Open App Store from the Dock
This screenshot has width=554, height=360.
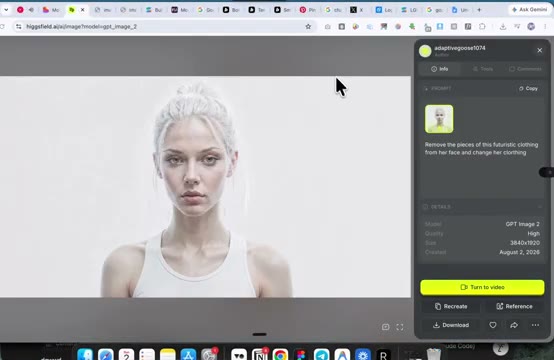coord(188,354)
